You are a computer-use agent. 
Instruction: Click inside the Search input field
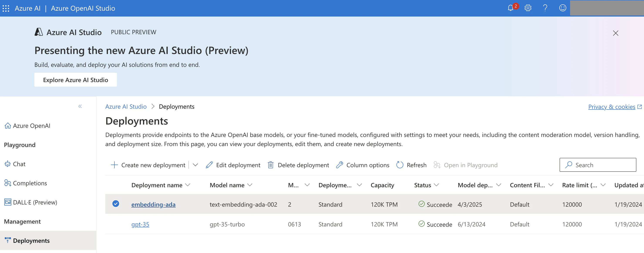coord(598,165)
